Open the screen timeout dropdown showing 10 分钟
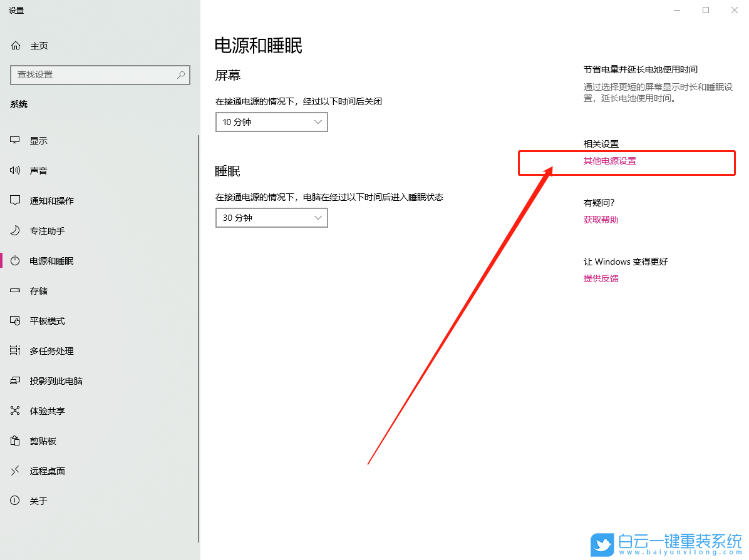Viewport: 749px width, 560px height. (x=271, y=122)
